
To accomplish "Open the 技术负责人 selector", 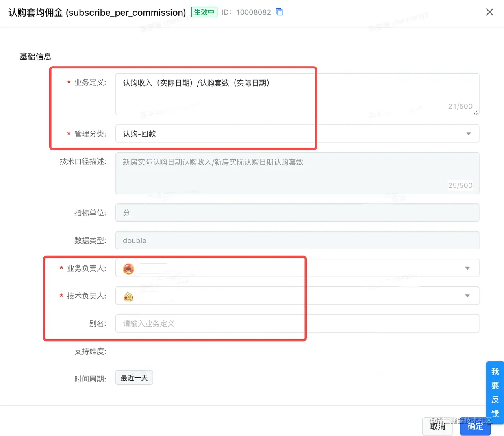I will [x=297, y=296].
